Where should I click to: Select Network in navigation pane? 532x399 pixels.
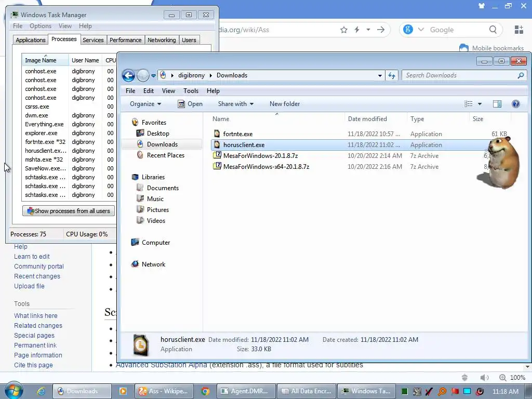coord(153,264)
